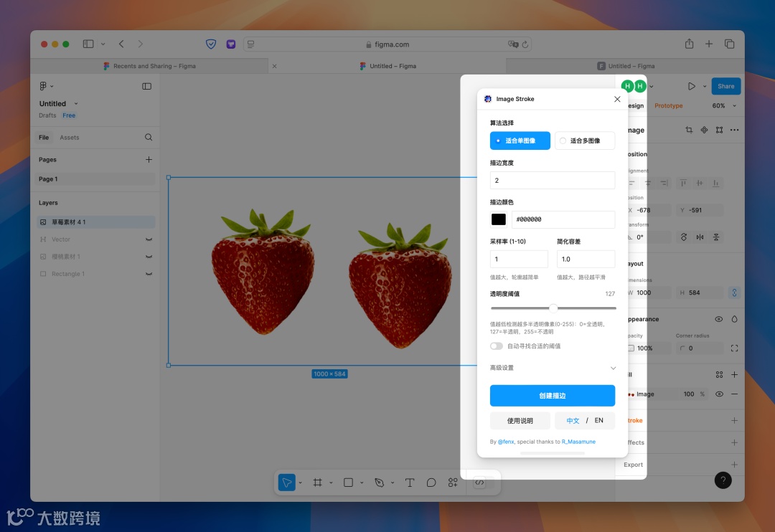Screen dimensions: 775x532
Task: Switch to Recents and Sharing browser tab
Action: pyautogui.click(x=149, y=66)
